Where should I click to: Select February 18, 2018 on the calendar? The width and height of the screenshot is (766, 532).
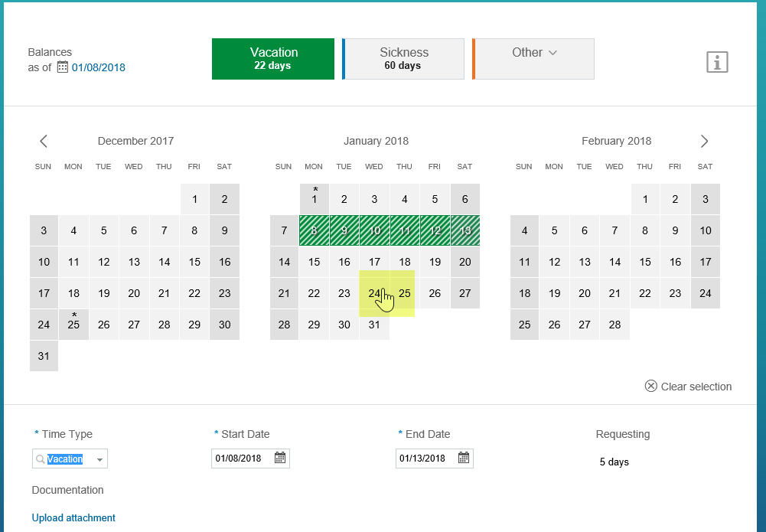coord(525,293)
